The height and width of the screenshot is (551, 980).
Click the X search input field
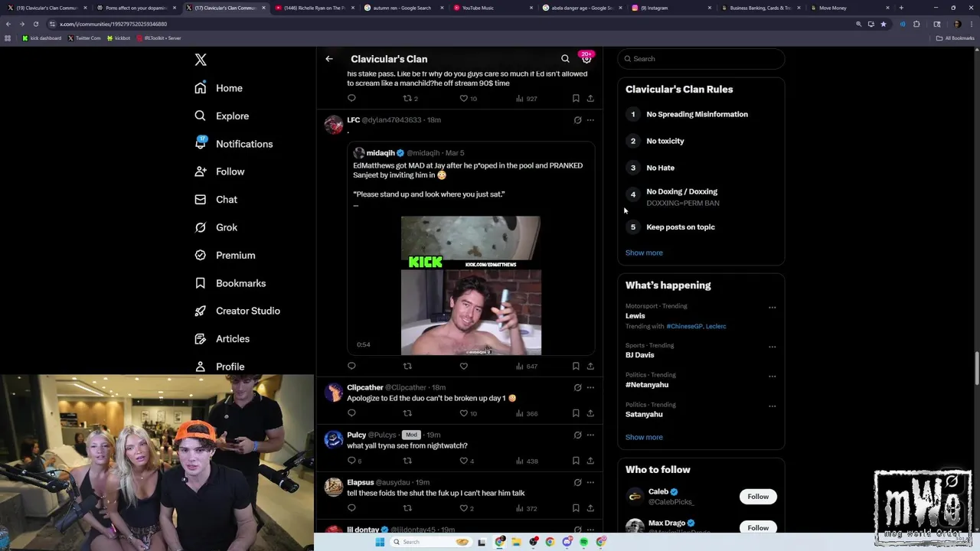[701, 59]
